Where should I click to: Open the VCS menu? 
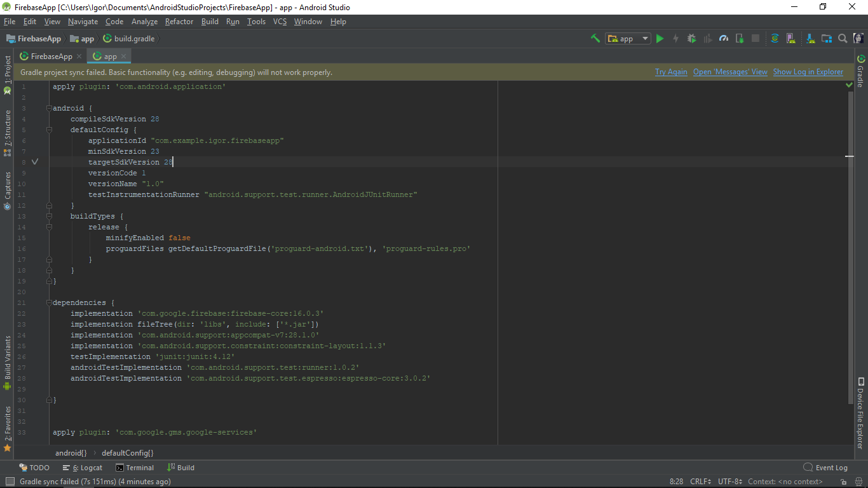click(x=280, y=22)
